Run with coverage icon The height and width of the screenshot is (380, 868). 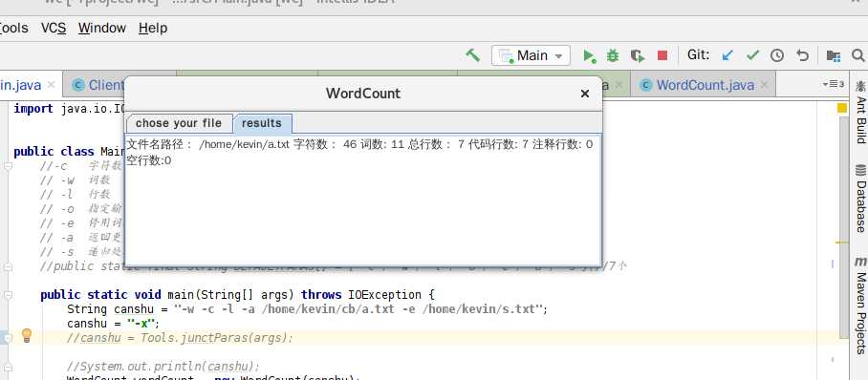point(638,55)
